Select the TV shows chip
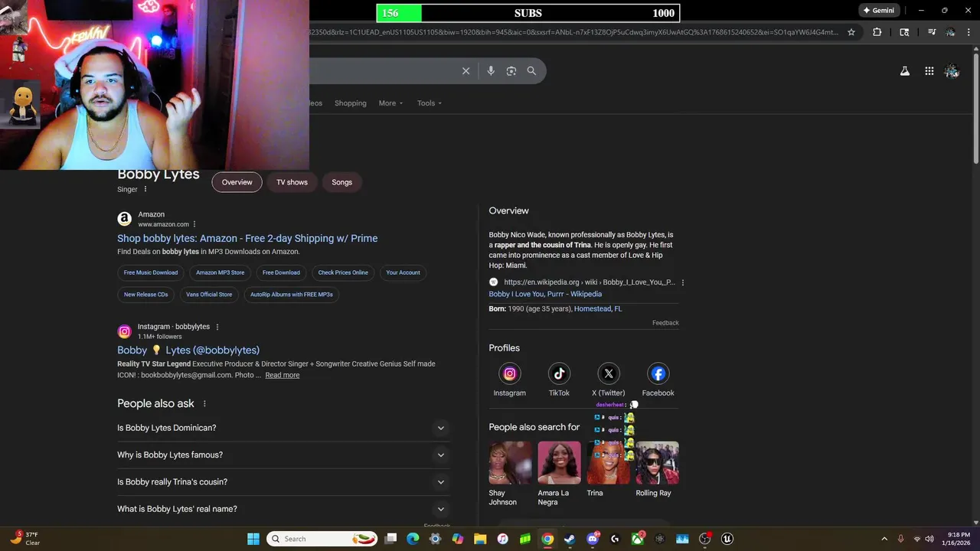980x551 pixels. (x=292, y=182)
